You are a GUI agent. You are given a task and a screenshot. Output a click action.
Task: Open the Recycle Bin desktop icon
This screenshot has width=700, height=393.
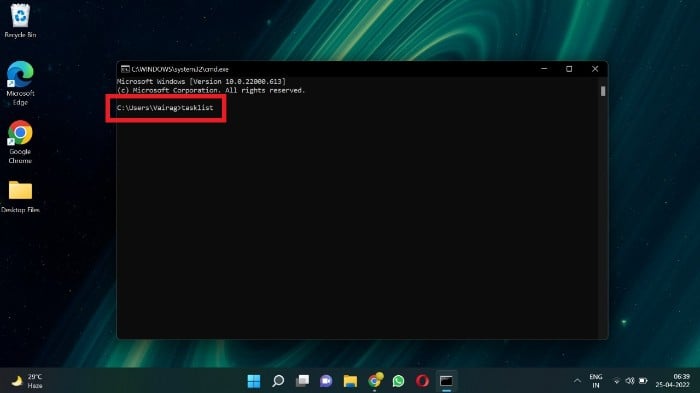20,21
